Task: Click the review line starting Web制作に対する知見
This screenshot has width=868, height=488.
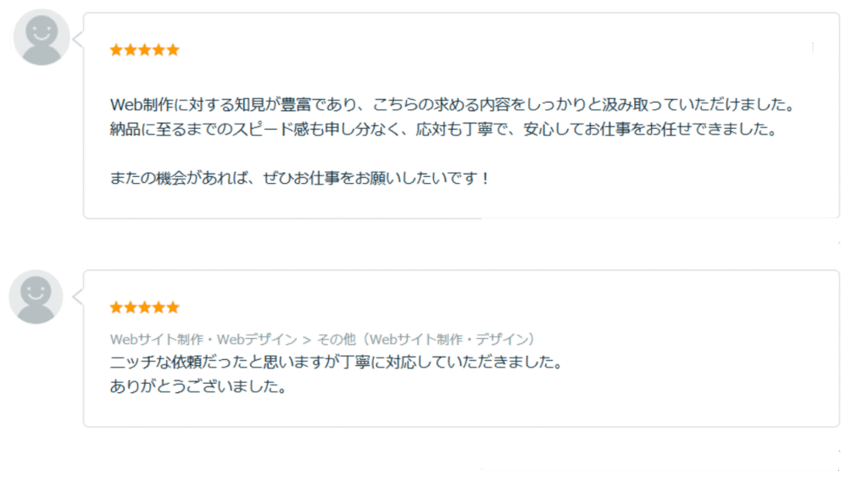Action: [x=453, y=104]
